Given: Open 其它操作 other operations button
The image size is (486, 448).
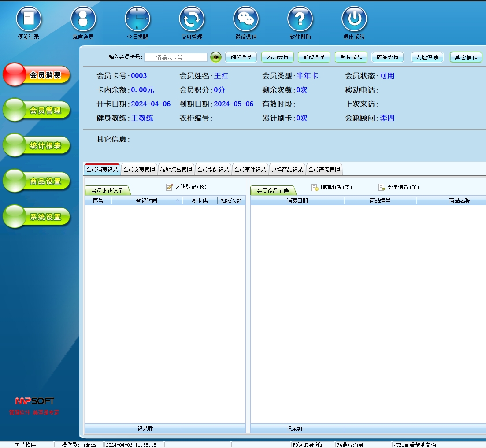Looking at the screenshot, I should point(466,57).
